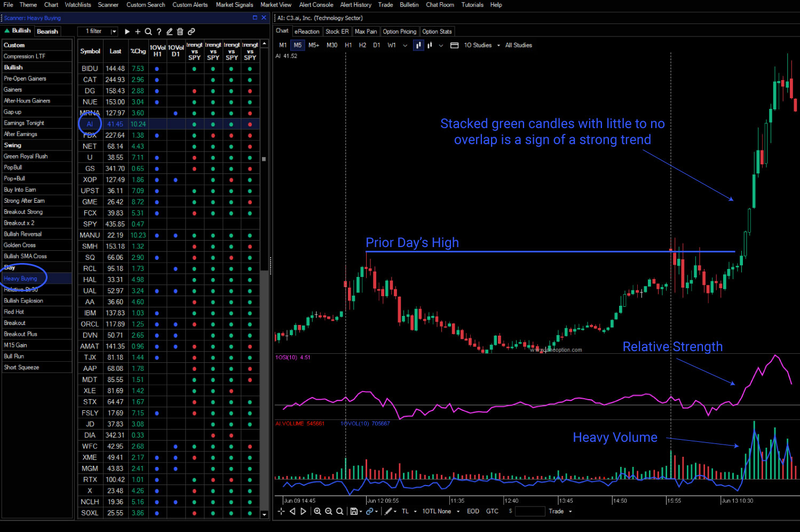The image size is (800, 532).
Task: Click All Studies on the chart toolbar
Action: (x=518, y=45)
